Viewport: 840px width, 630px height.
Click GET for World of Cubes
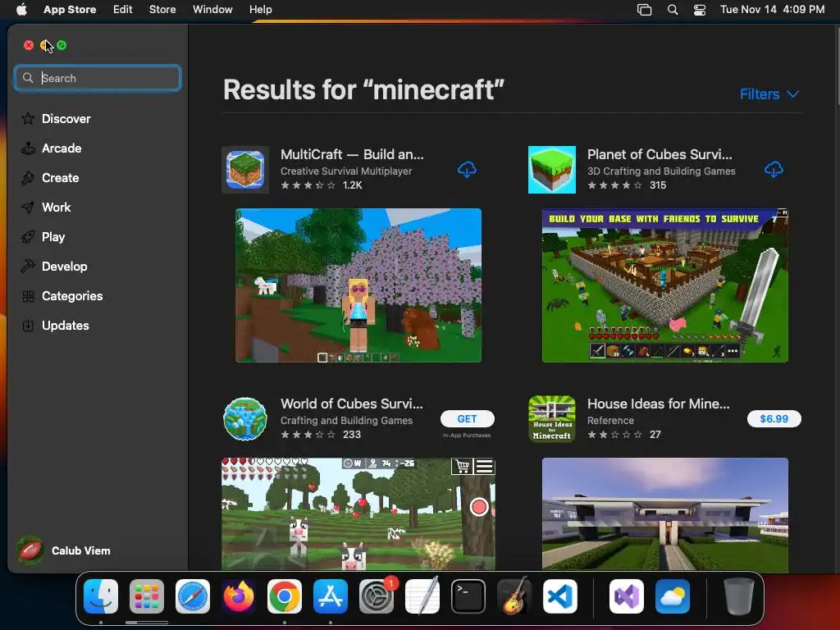pyautogui.click(x=467, y=419)
